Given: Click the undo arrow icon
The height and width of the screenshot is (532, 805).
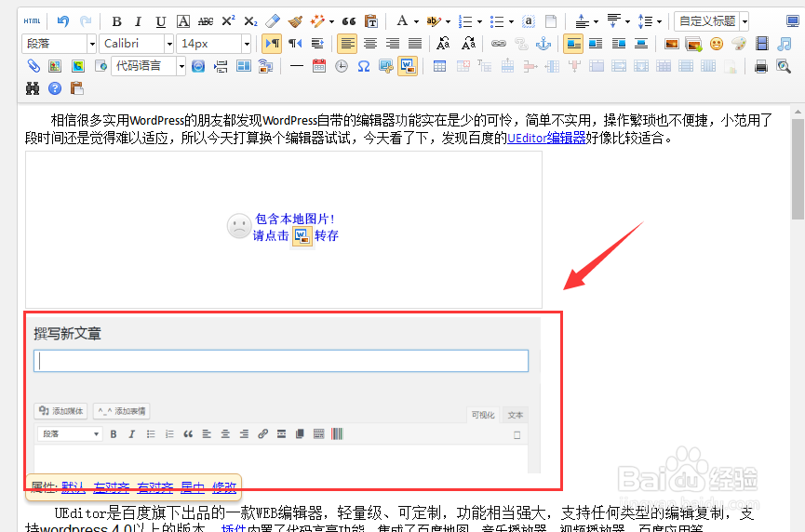Looking at the screenshot, I should [x=63, y=21].
